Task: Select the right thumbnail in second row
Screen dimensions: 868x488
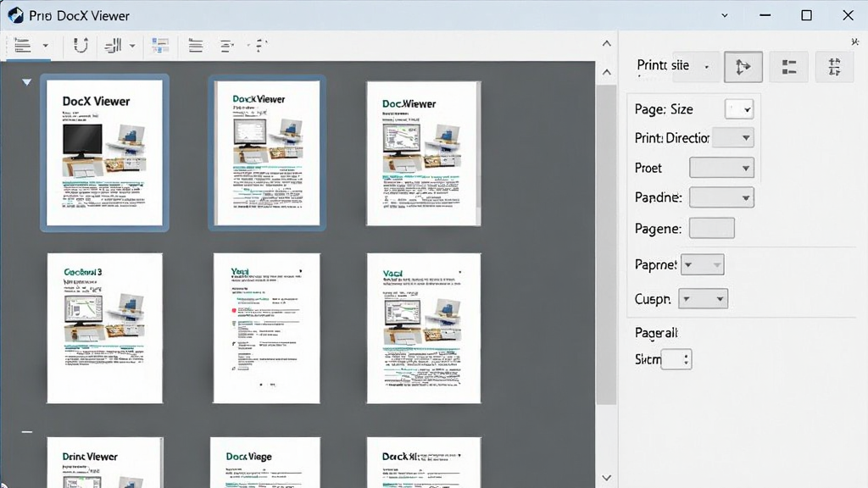Action: [424, 328]
